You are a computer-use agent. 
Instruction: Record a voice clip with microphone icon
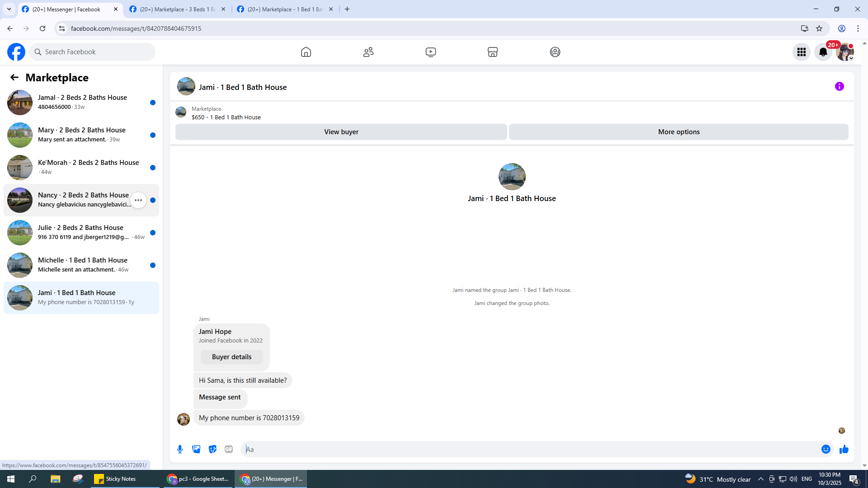180,449
